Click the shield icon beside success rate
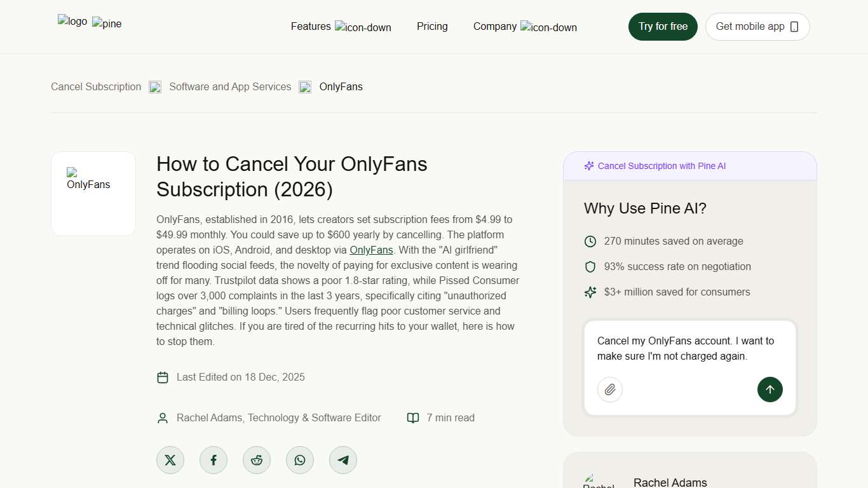 coord(590,266)
